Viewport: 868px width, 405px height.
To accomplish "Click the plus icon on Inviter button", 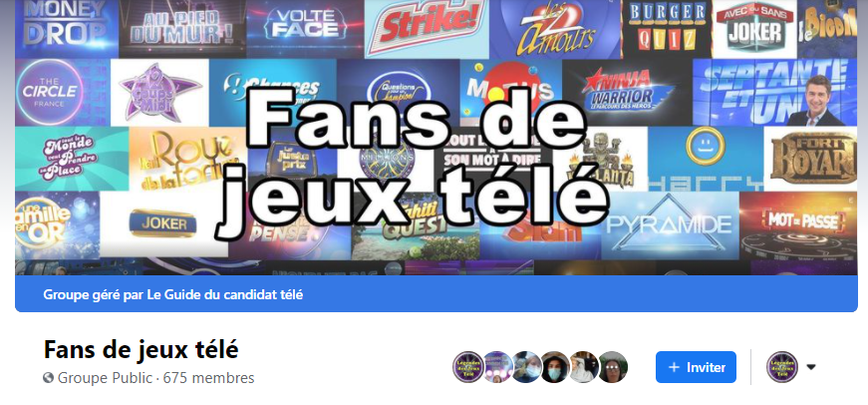I will coord(674,367).
